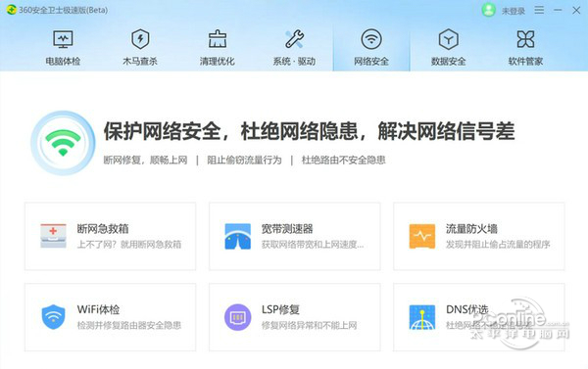
Task: Open the 系统·驱动 wrench icon
Action: click(294, 39)
